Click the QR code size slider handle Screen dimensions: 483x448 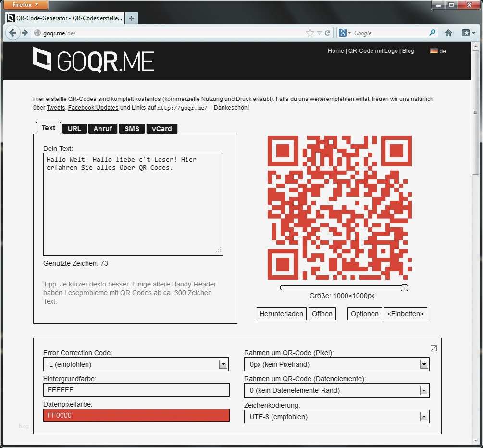click(405, 287)
